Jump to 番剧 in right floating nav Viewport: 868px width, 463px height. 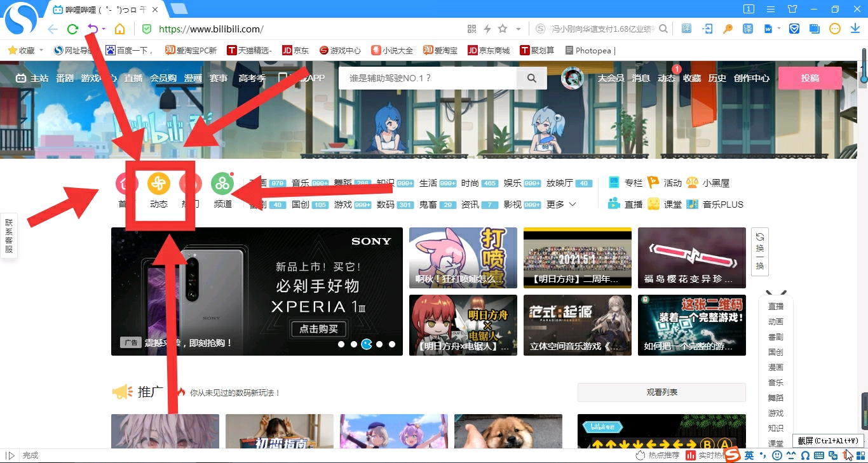775,337
